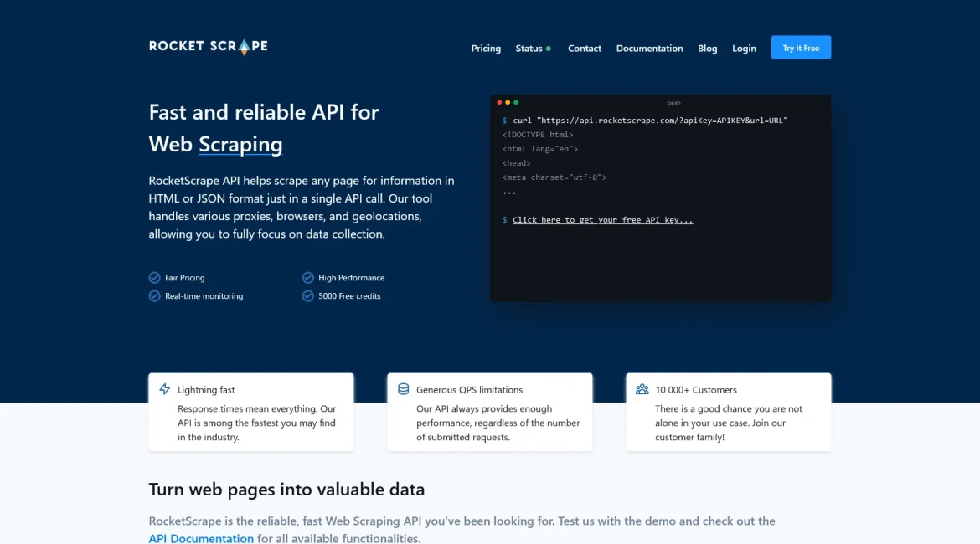Click the yellow terminal window dot
Image resolution: width=980 pixels, height=544 pixels.
[508, 102]
